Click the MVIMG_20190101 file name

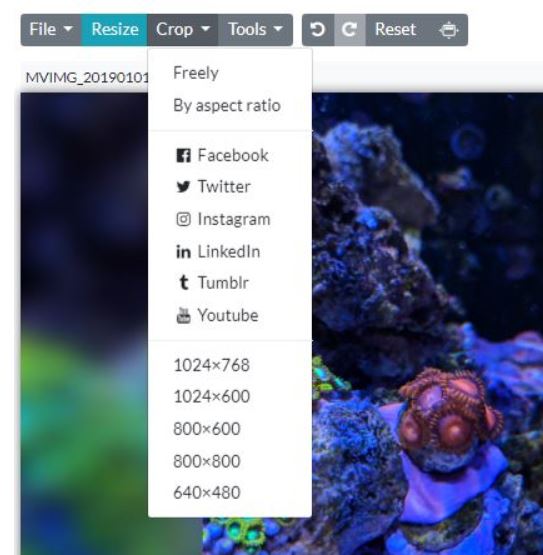[87, 78]
